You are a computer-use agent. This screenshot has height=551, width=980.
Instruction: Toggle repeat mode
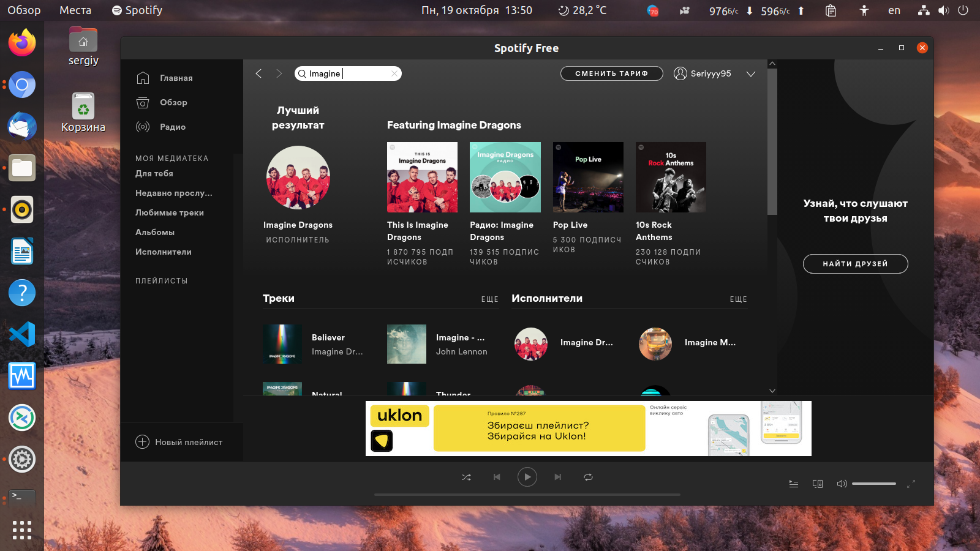(588, 477)
